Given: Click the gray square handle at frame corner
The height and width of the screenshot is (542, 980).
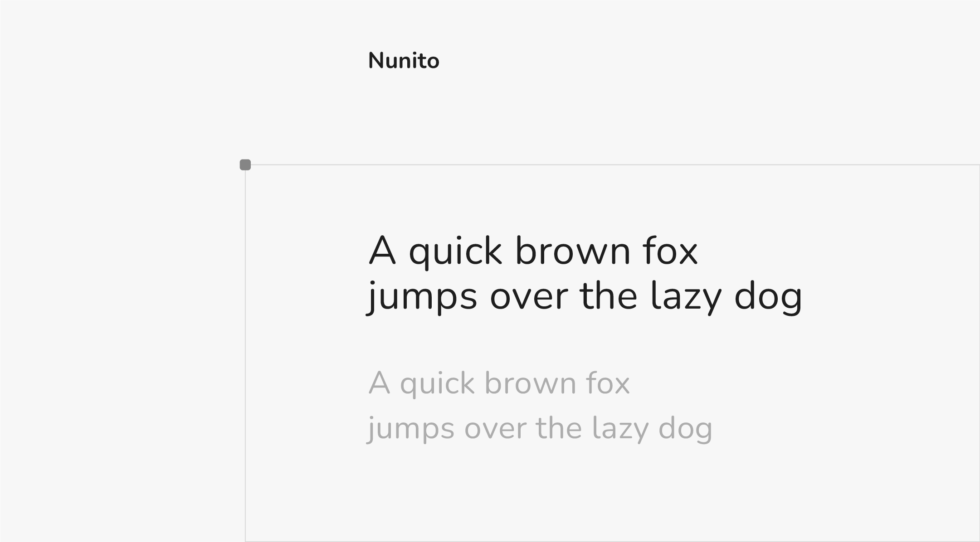Looking at the screenshot, I should [245, 165].
